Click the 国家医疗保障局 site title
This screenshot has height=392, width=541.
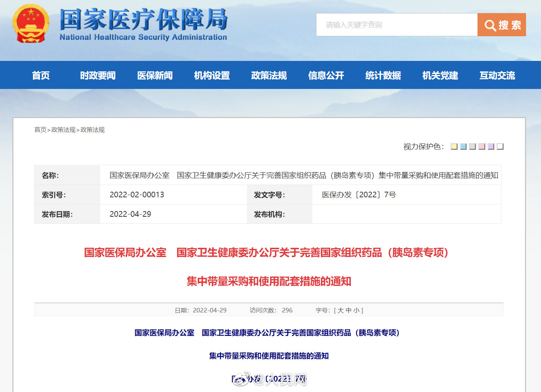[143, 19]
